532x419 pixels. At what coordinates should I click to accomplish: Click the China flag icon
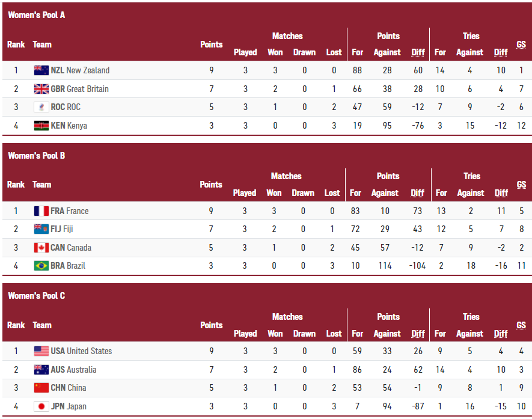(41, 388)
